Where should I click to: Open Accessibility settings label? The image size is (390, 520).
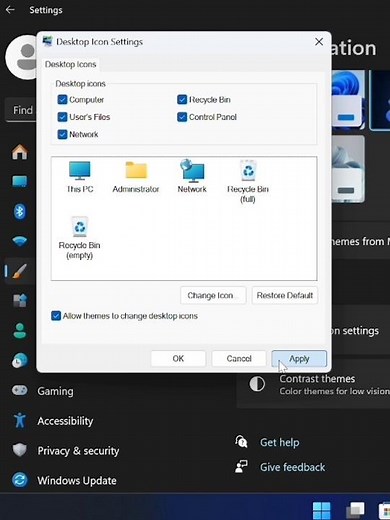pos(65,421)
